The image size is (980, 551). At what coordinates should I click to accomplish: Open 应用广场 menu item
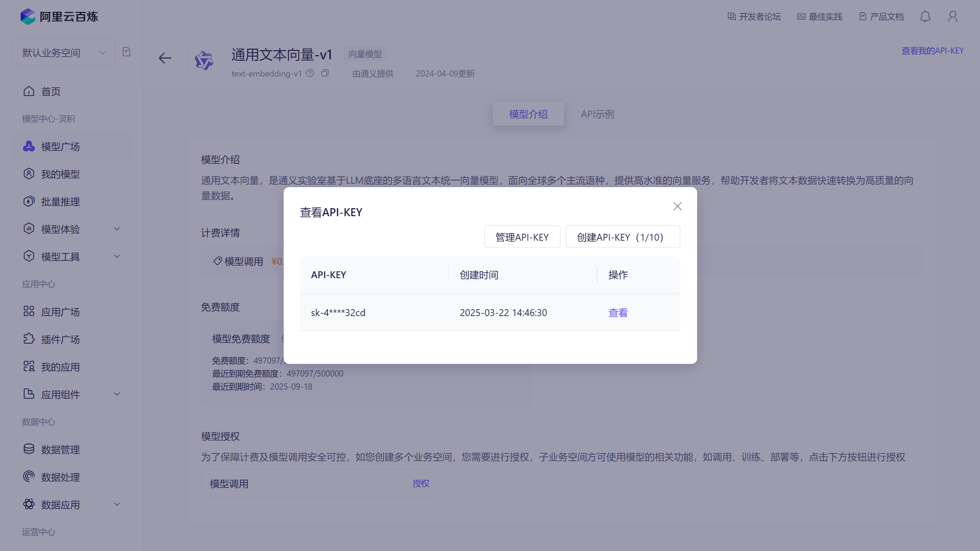pyautogui.click(x=72, y=311)
